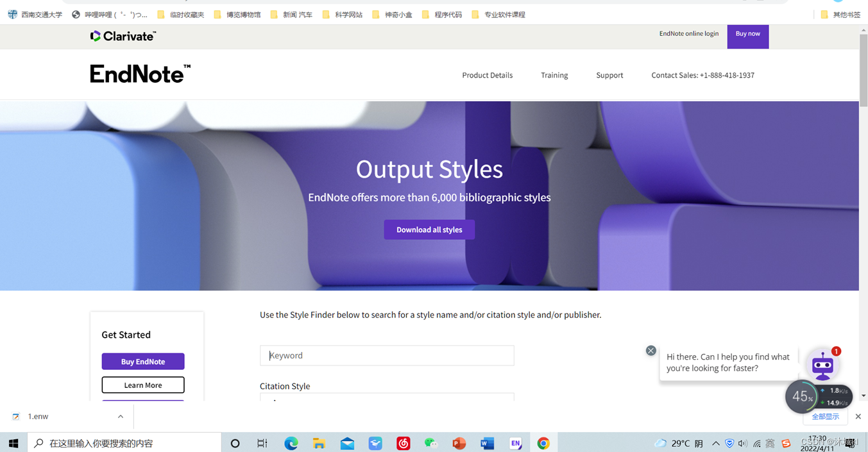Show hidden system tray icons
868x452 pixels.
(x=716, y=443)
